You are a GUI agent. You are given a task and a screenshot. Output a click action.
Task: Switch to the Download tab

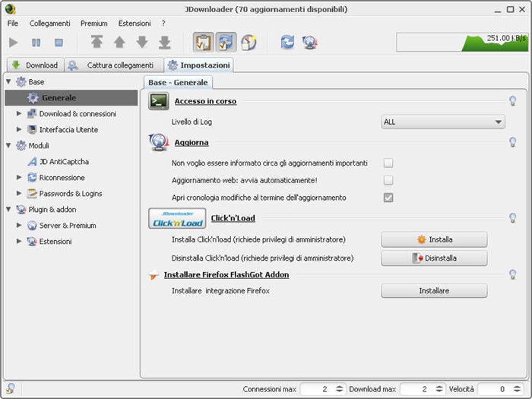coord(35,65)
